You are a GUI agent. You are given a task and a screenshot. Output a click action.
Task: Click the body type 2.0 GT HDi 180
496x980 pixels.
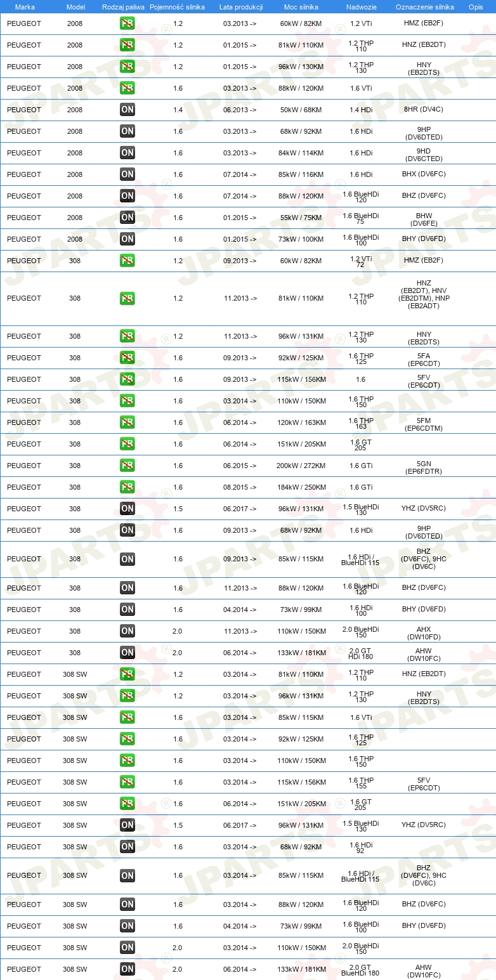point(361,653)
